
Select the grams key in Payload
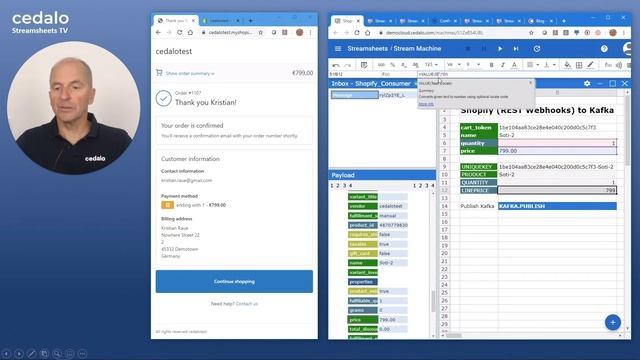[x=363, y=310]
